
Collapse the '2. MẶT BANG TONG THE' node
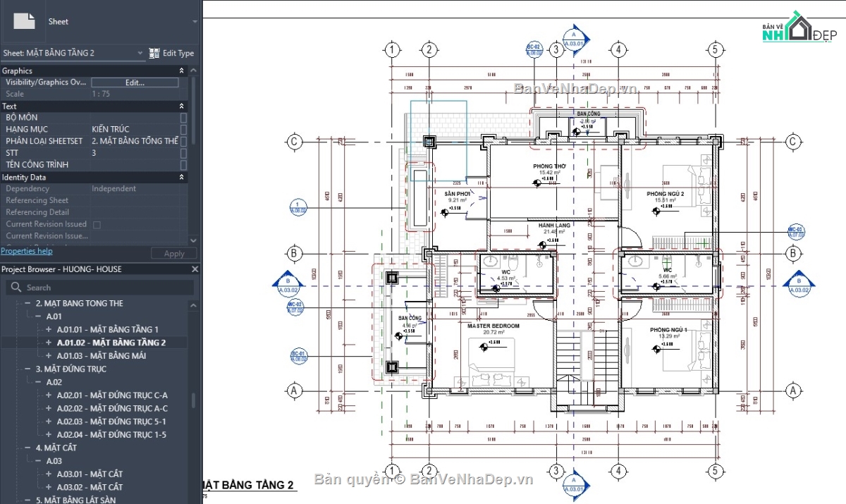coord(28,303)
